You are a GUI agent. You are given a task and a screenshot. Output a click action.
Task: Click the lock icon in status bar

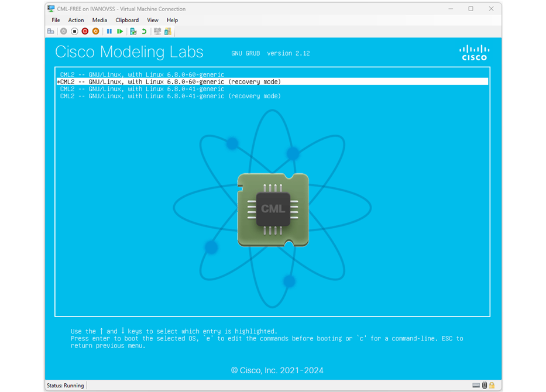[x=492, y=385]
